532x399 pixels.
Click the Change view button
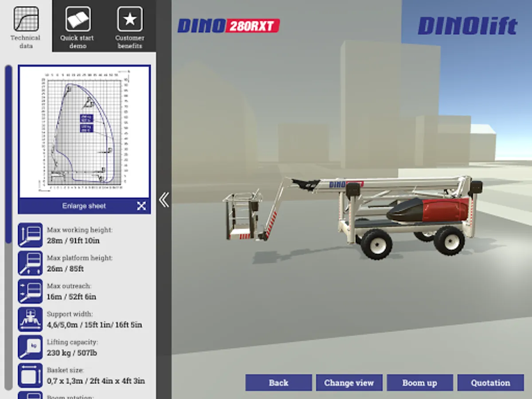(349, 383)
